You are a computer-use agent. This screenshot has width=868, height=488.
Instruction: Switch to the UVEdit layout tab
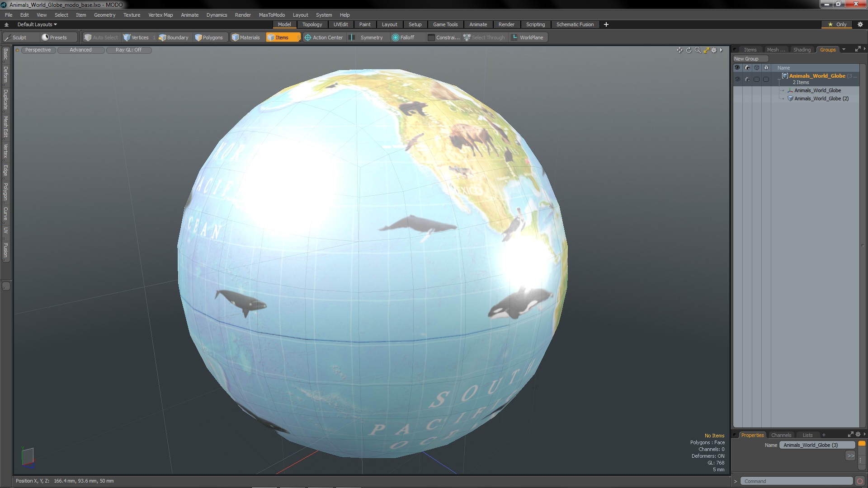(340, 24)
